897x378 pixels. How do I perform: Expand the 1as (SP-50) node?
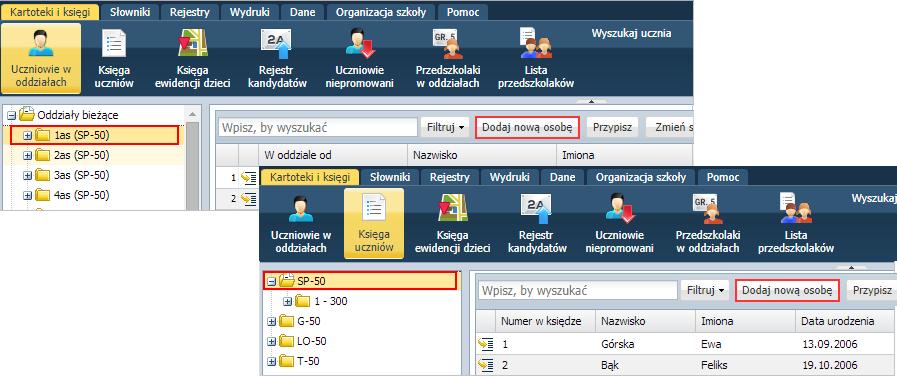[27, 136]
